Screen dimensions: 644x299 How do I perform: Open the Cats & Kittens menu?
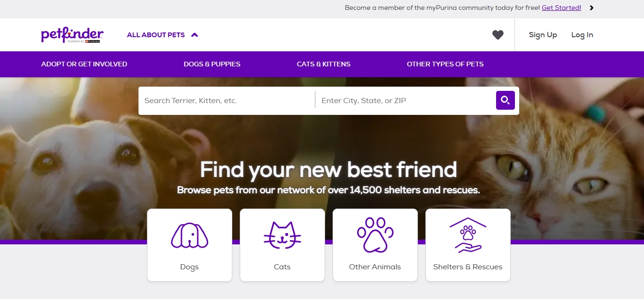pyautogui.click(x=324, y=64)
